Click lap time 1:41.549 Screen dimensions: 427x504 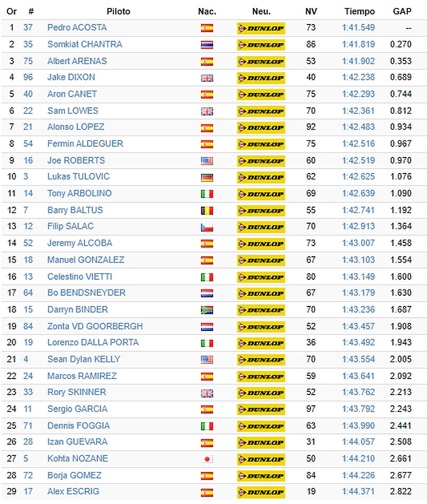pyautogui.click(x=358, y=28)
